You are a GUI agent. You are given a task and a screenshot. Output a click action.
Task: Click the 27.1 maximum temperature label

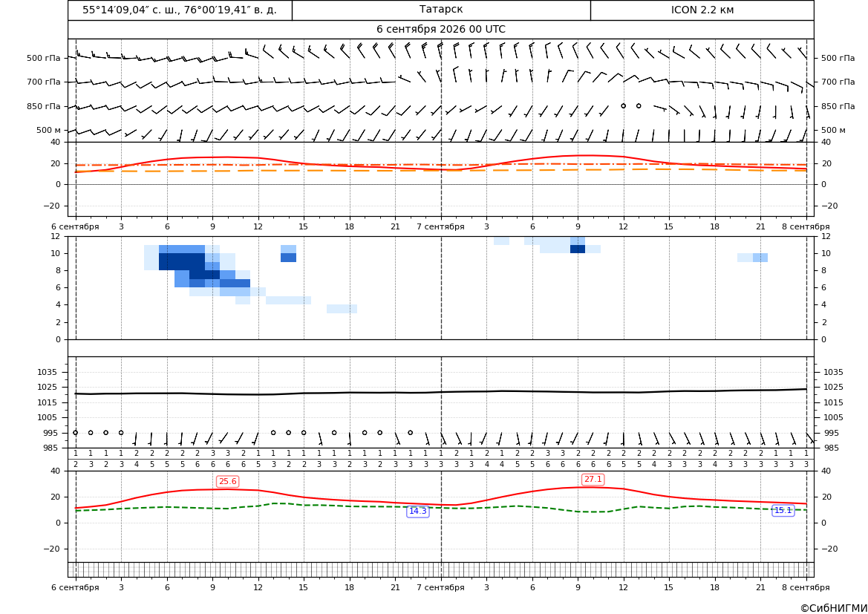pyautogui.click(x=593, y=479)
